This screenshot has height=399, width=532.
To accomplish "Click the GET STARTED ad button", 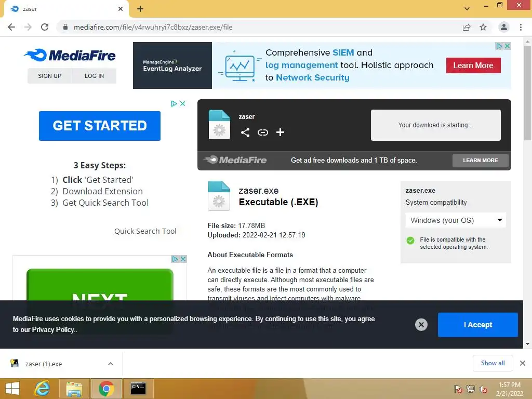I will tap(100, 126).
